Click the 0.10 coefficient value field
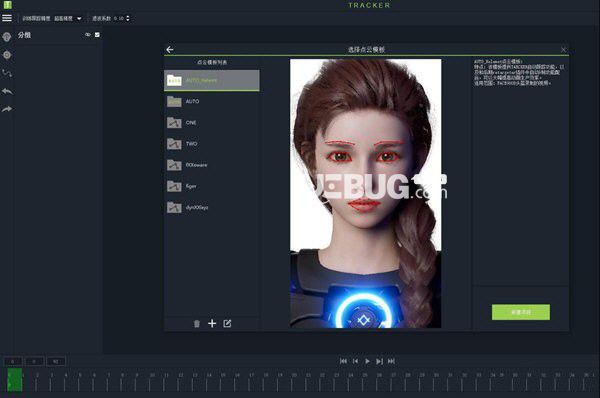The width and height of the screenshot is (600, 398). pos(119,18)
